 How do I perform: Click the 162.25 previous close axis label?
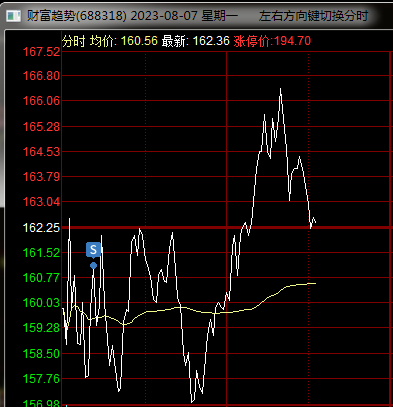41,228
